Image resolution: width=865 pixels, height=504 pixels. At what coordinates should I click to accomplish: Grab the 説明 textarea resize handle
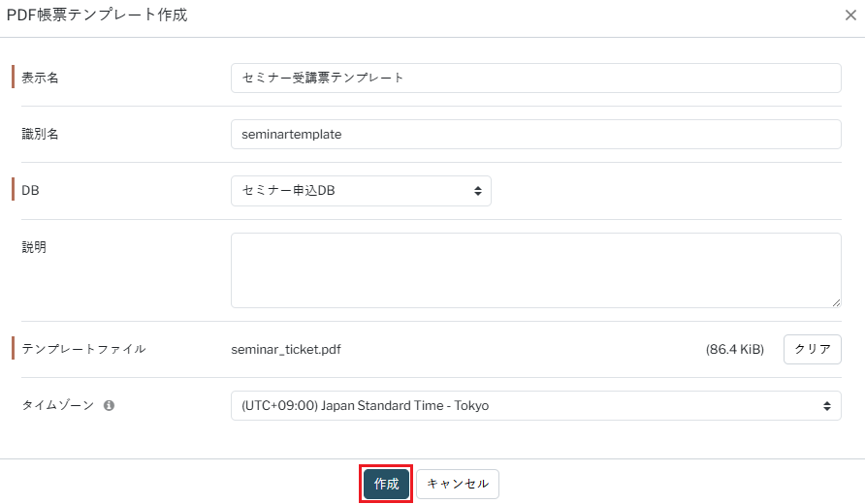pyautogui.click(x=836, y=302)
